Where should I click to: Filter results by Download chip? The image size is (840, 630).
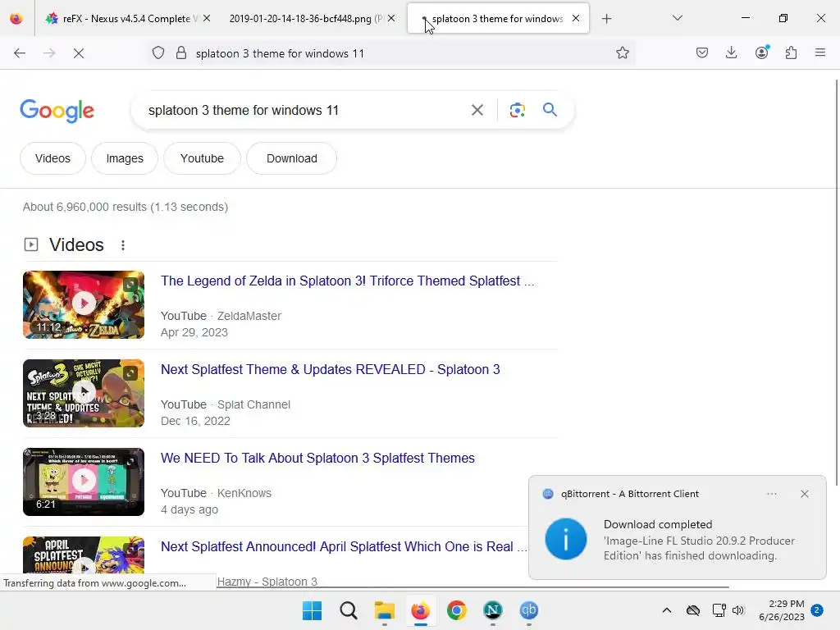coord(291,158)
